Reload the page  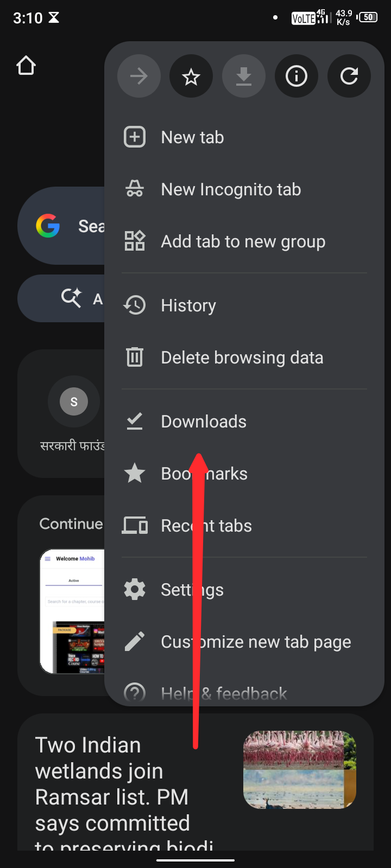pos(349,76)
